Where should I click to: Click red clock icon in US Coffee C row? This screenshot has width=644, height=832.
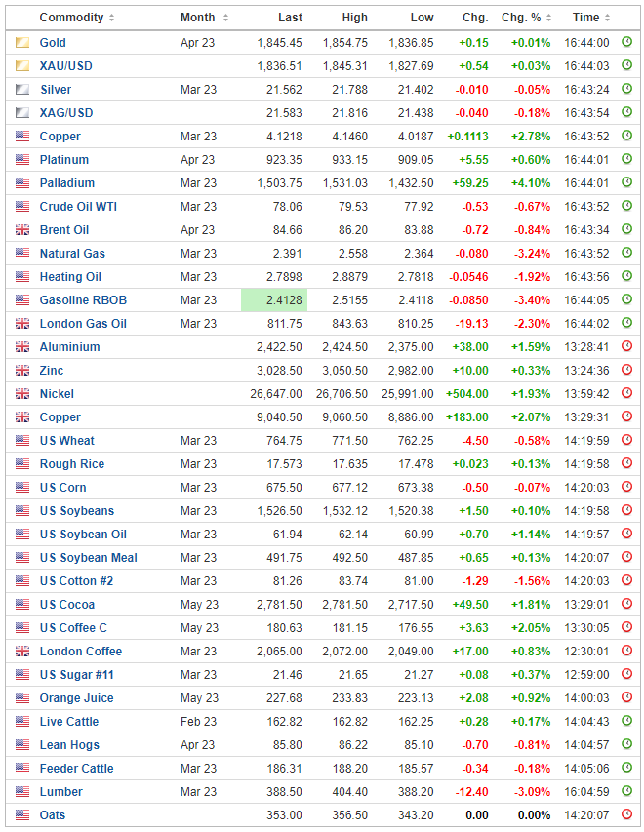(627, 626)
